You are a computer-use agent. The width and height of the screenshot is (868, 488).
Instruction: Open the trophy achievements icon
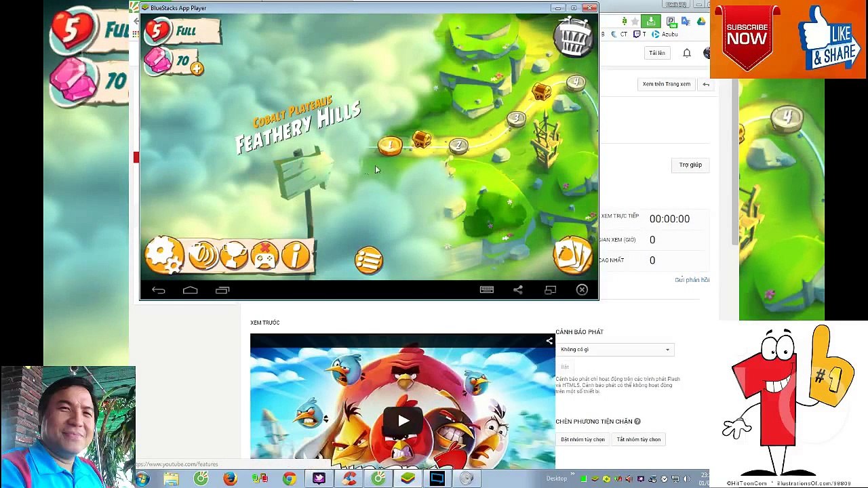pyautogui.click(x=233, y=256)
